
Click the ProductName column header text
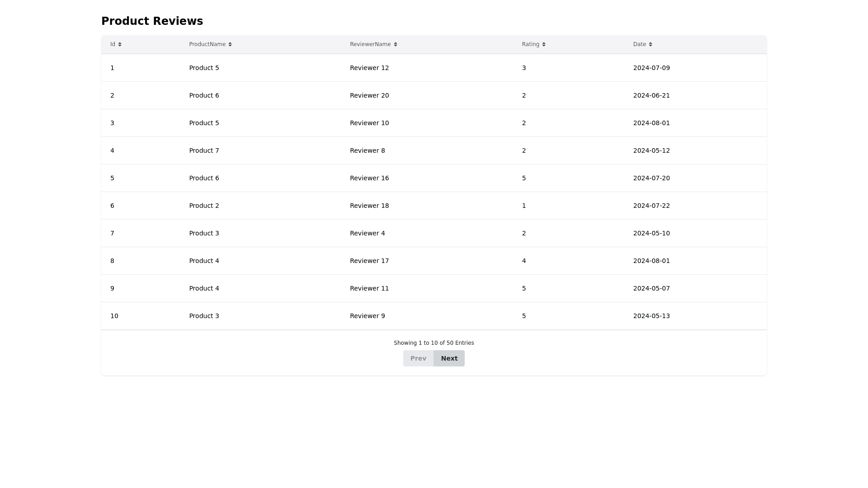pyautogui.click(x=207, y=44)
